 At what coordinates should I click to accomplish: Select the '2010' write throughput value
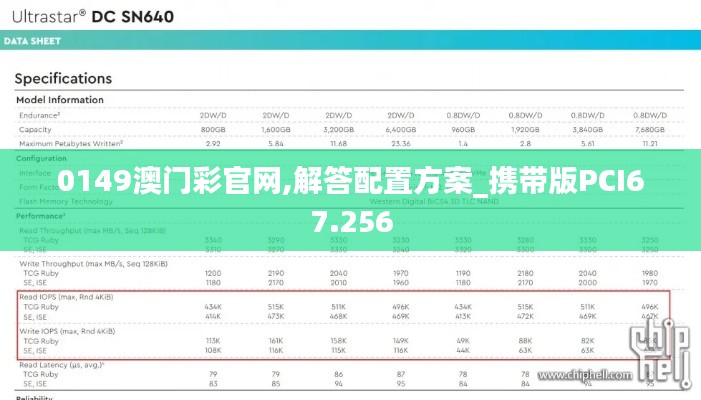(338, 283)
